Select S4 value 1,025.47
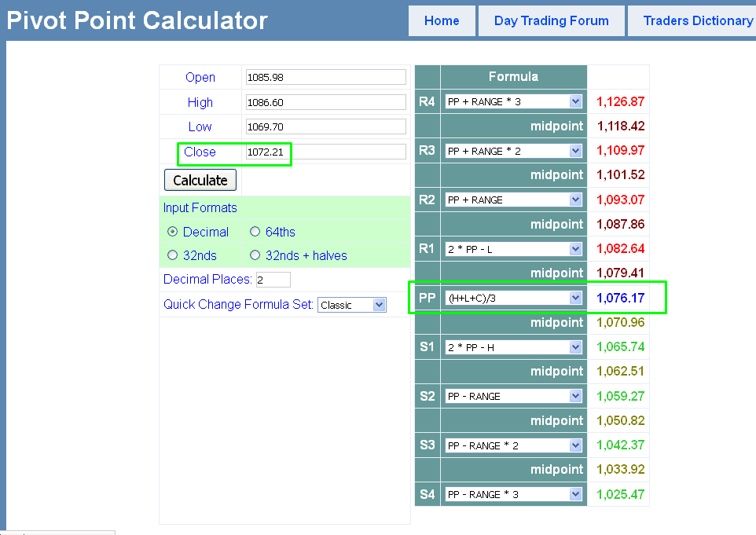 pos(621,494)
